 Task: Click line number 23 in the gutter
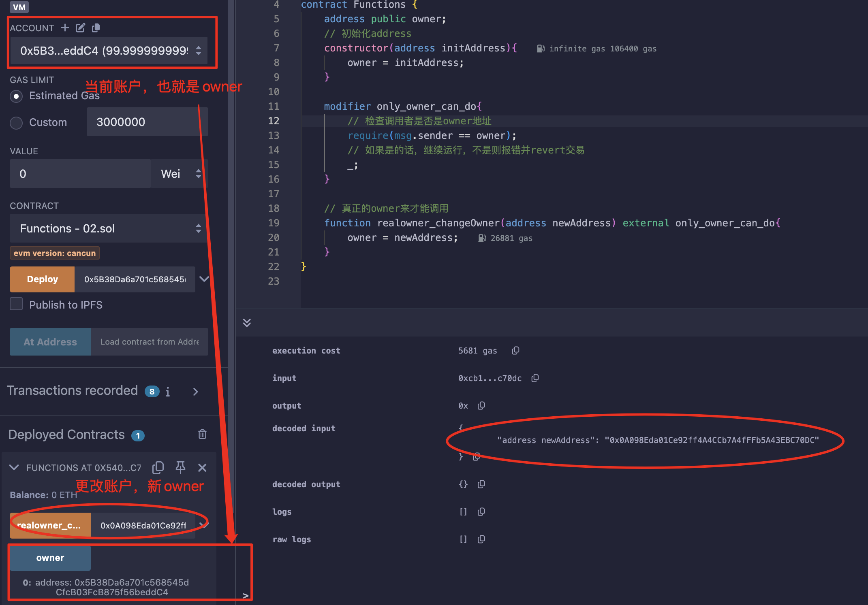pos(274,281)
